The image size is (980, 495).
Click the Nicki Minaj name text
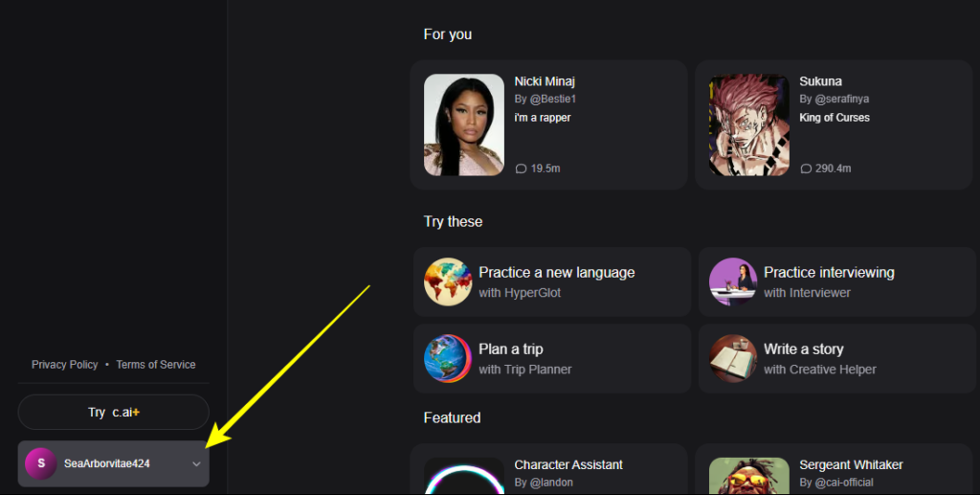(x=545, y=81)
